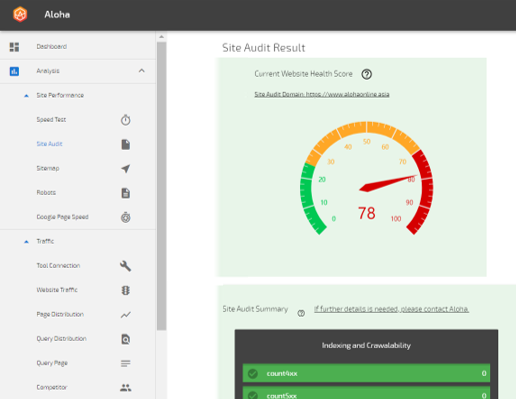This screenshot has width=516, height=399.
Task: Select Query Page
Action: pos(52,363)
